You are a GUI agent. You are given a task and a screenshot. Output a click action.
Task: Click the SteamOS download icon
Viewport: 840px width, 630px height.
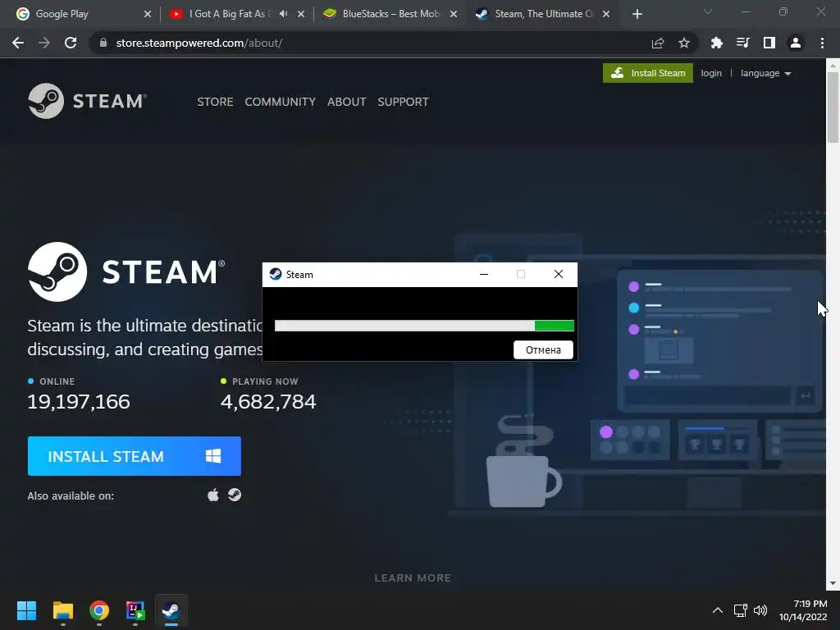pyautogui.click(x=235, y=495)
